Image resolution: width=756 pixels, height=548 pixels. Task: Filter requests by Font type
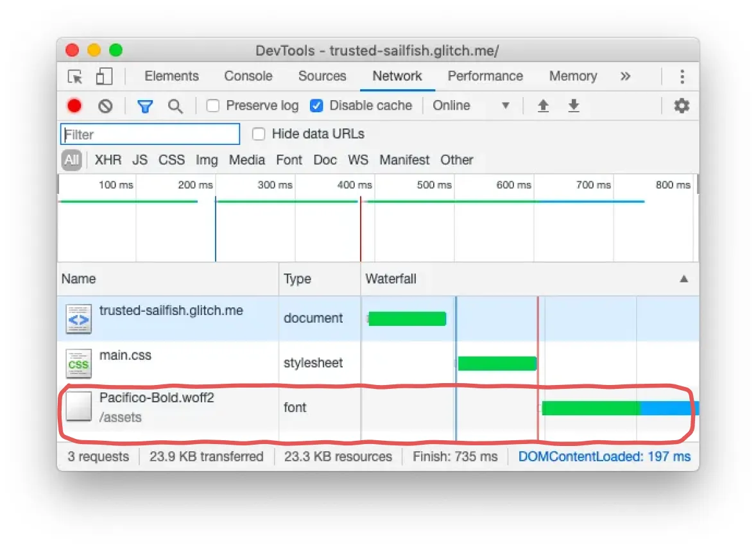click(x=289, y=160)
